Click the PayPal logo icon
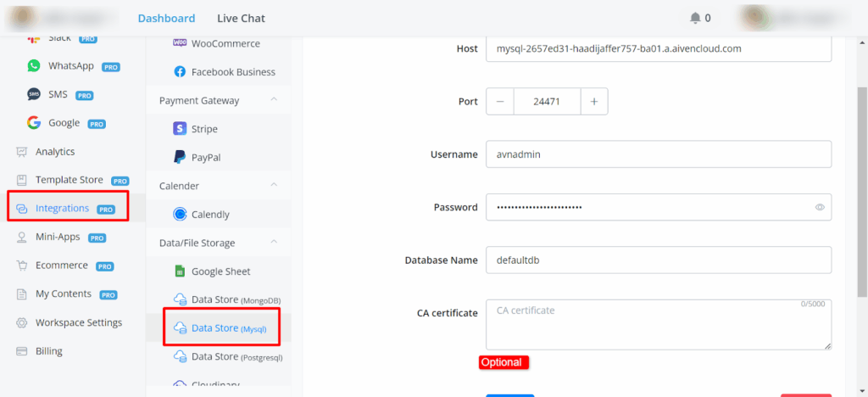 point(180,157)
